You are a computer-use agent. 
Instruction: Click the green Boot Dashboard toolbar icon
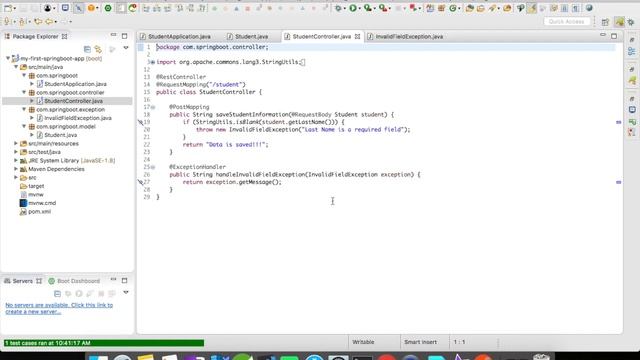point(108,8)
